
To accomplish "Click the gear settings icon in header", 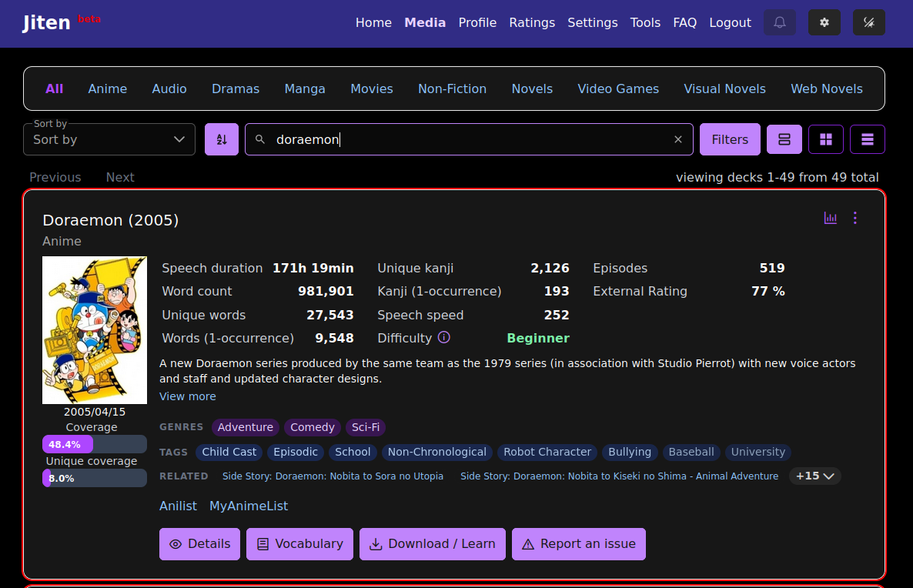I will [x=824, y=22].
